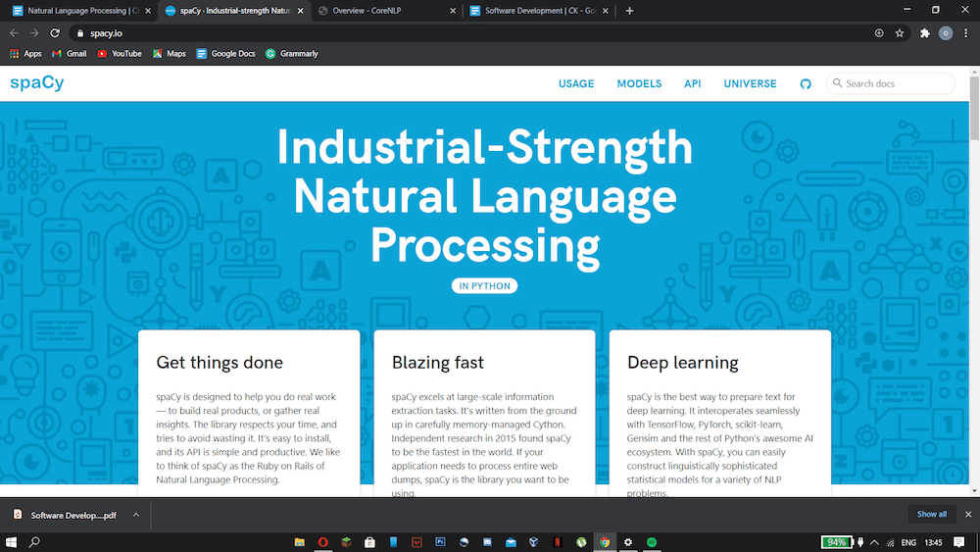The image size is (980, 552).
Task: Click the address bar showing spacy.io
Action: [472, 33]
